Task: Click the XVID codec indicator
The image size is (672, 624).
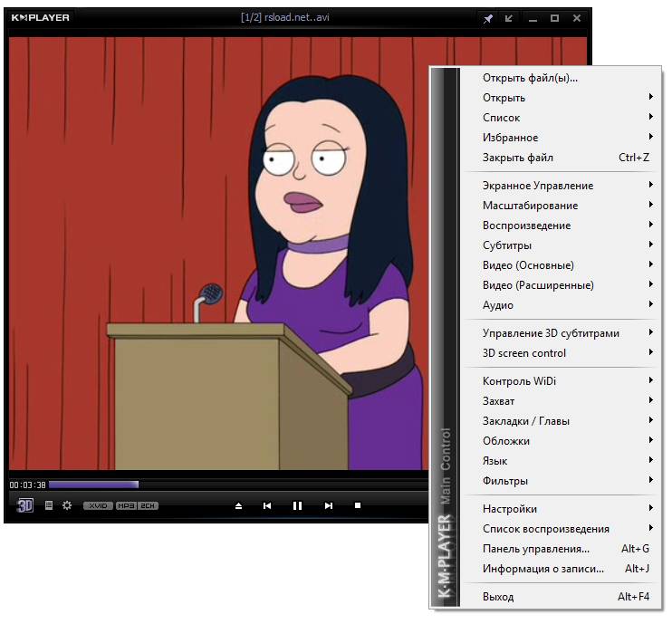Action: point(98,505)
